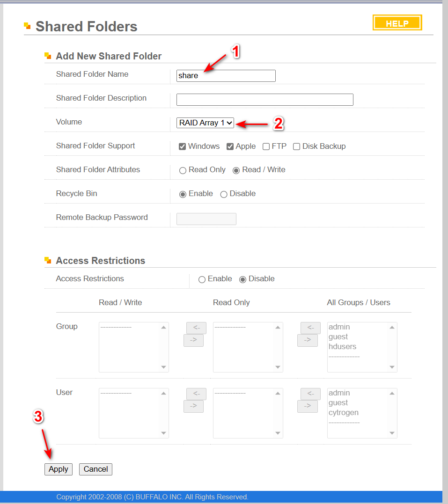Viewport: 448px width, 504px height.
Task: Click the right-arrow below the Group Read/Write list
Action: point(193,340)
